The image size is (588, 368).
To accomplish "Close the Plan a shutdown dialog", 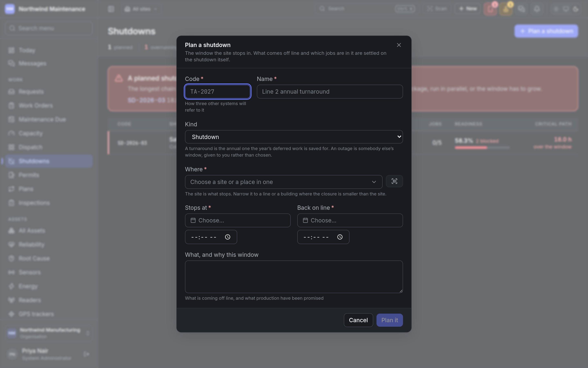I will (x=399, y=45).
